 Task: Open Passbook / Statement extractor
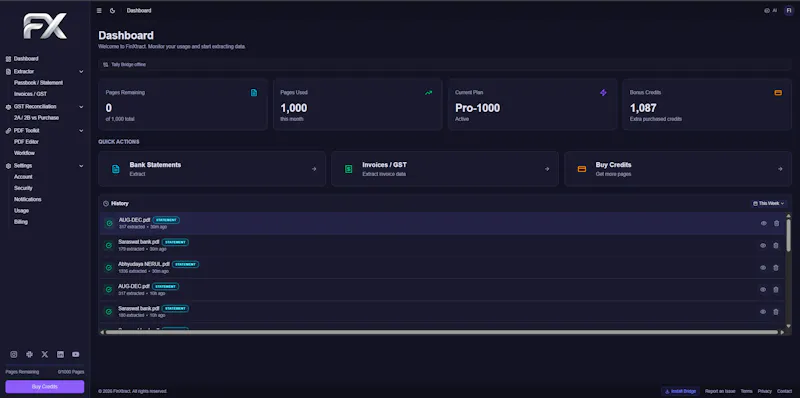(38, 83)
